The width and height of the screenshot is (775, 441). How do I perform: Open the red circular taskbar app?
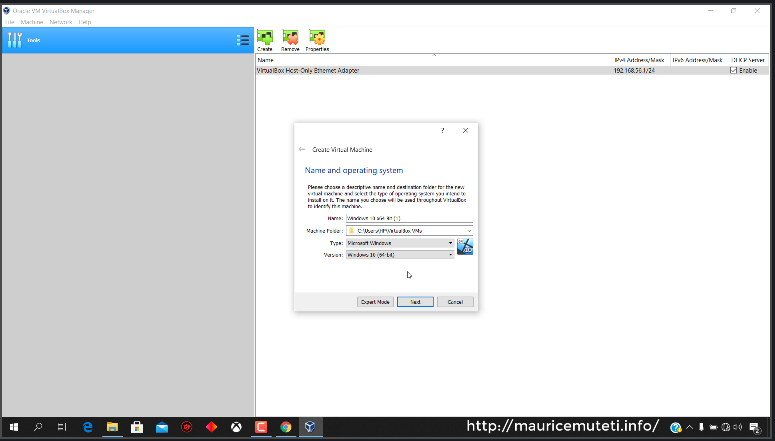pyautogui.click(x=186, y=427)
